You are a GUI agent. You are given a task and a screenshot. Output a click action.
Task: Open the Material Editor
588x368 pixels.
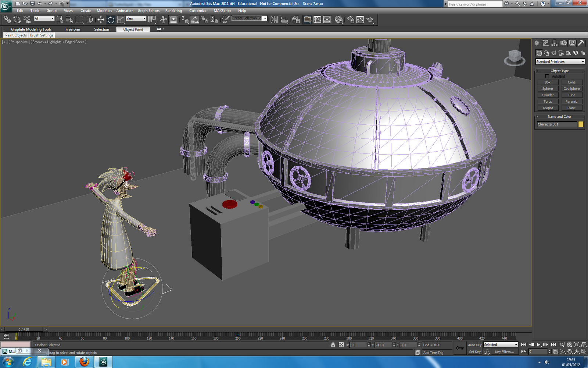tap(339, 20)
